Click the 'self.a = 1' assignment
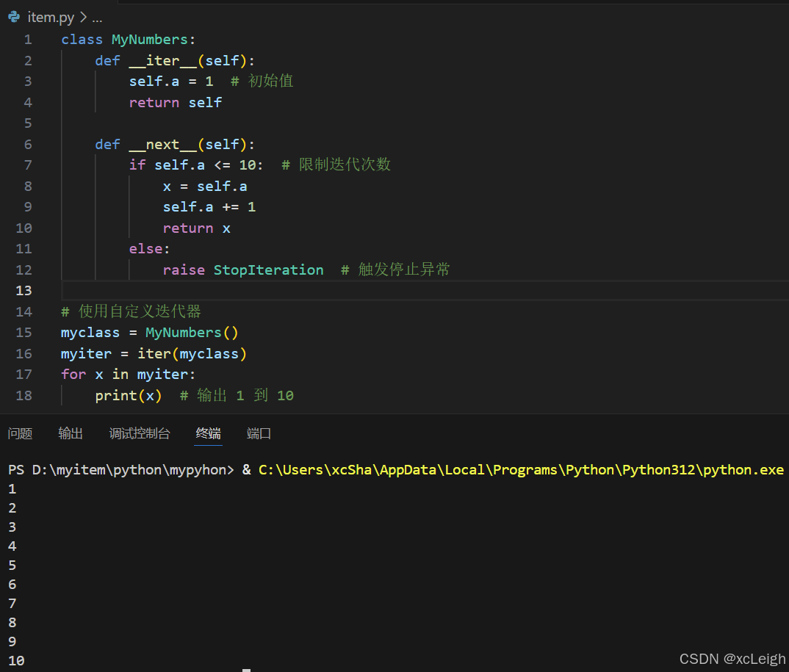The height and width of the screenshot is (672, 789). tap(171, 82)
